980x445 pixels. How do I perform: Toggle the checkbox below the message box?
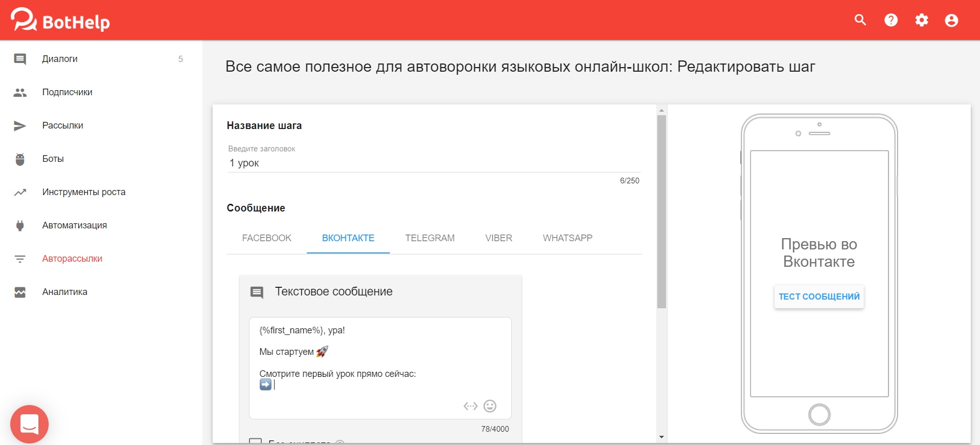click(255, 441)
